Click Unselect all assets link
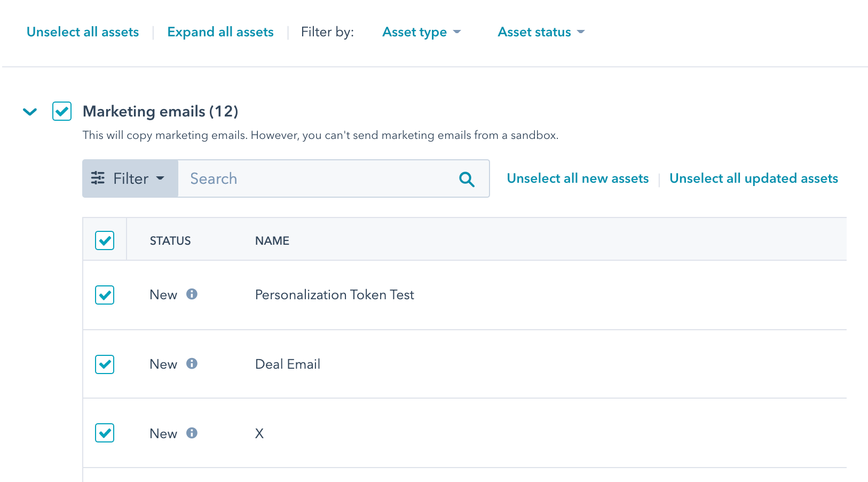The width and height of the screenshot is (868, 482). pyautogui.click(x=83, y=32)
